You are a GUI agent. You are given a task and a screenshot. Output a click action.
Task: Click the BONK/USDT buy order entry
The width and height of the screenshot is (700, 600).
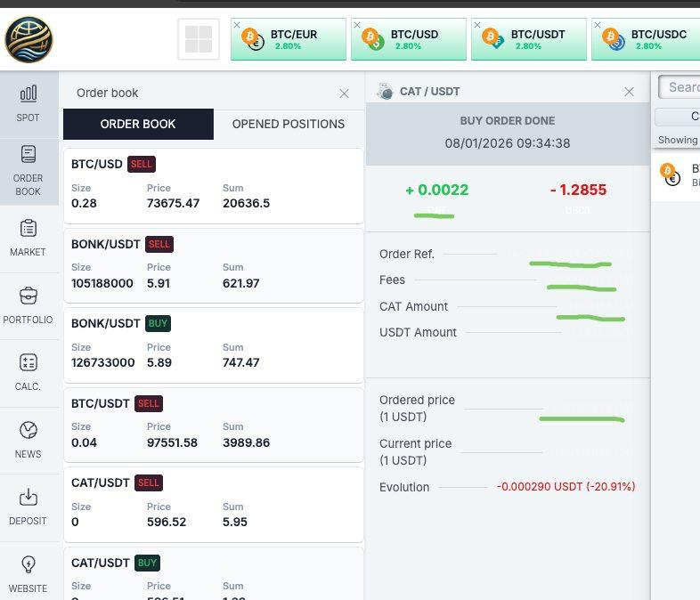(x=213, y=345)
